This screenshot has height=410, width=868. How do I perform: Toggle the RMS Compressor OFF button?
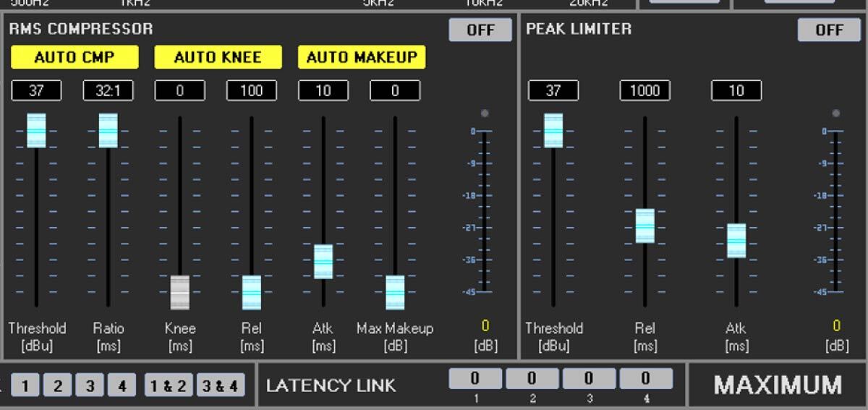(480, 30)
